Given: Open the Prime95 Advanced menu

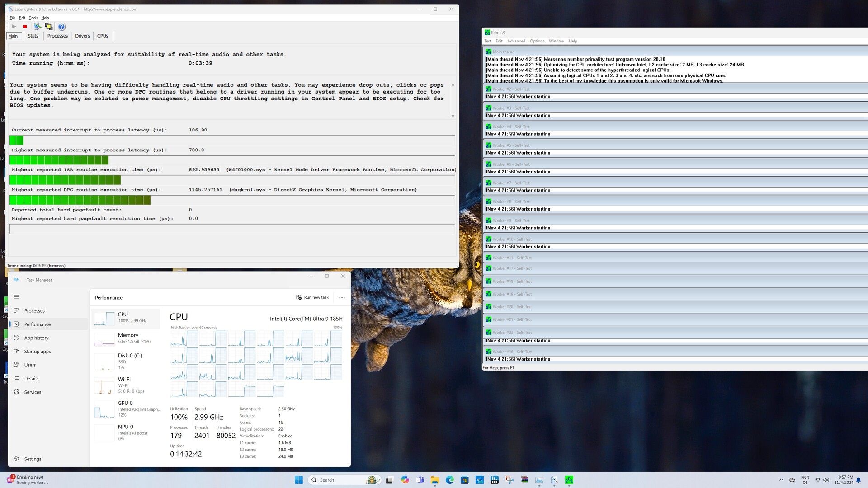Looking at the screenshot, I should [516, 41].
